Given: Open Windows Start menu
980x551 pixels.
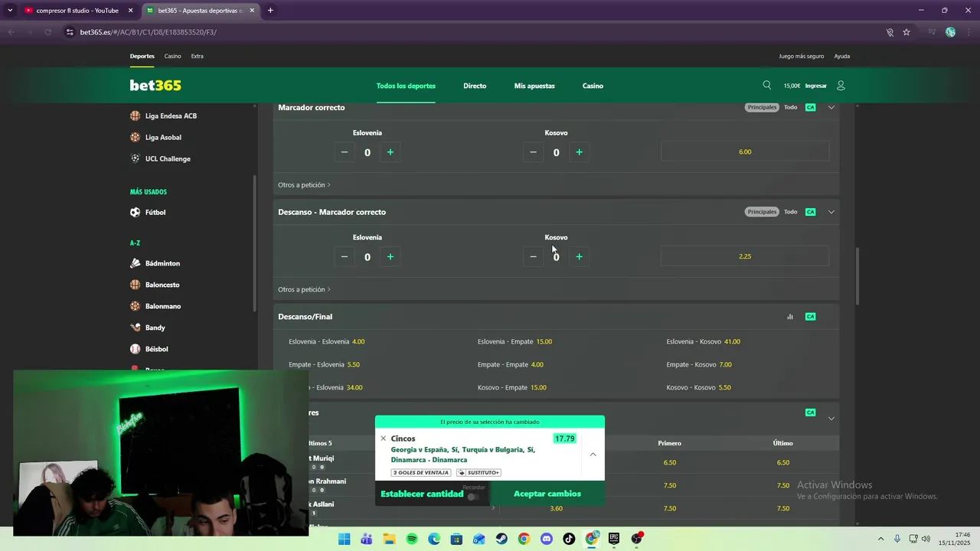Looking at the screenshot, I should pyautogui.click(x=345, y=539).
